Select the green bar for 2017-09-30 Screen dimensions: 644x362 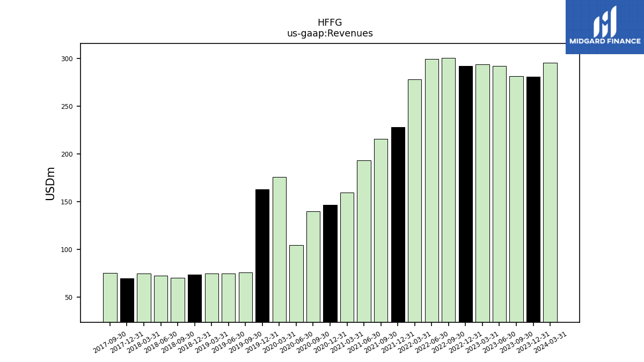[x=110, y=298]
